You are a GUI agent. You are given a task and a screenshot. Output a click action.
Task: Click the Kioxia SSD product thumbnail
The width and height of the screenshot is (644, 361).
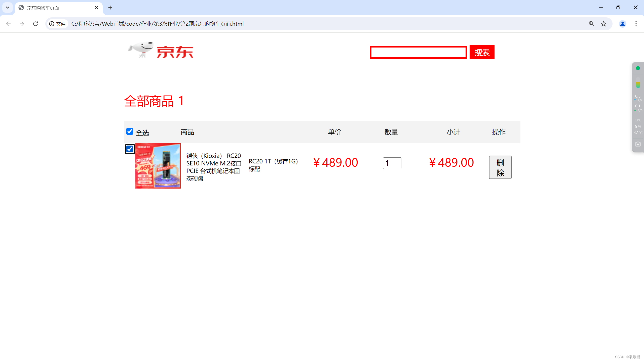tap(158, 166)
